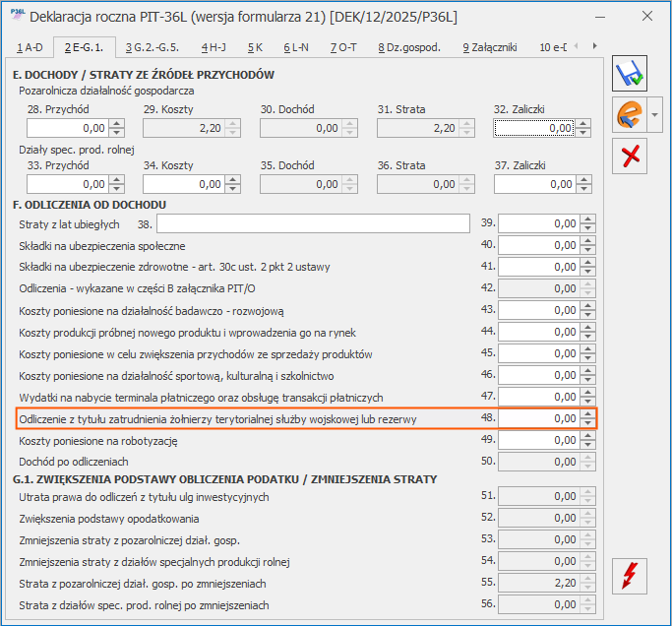Decrease the 28. Przychód value with down arrow

point(116,133)
